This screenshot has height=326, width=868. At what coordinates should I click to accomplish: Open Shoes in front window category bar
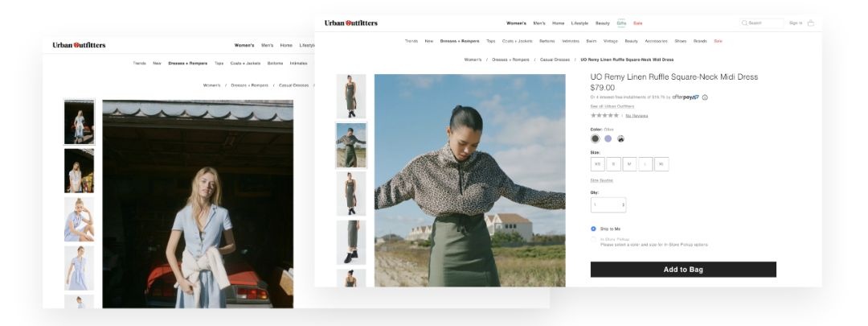click(x=681, y=41)
